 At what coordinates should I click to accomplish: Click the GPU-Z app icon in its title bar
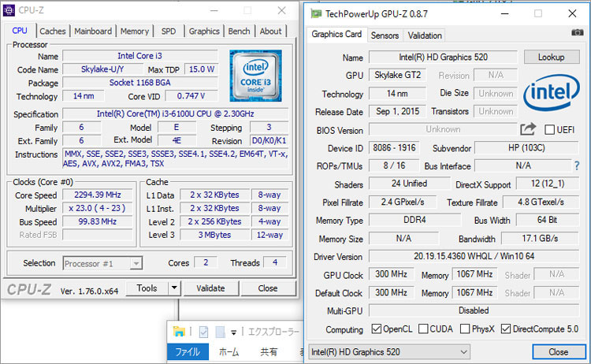click(316, 14)
